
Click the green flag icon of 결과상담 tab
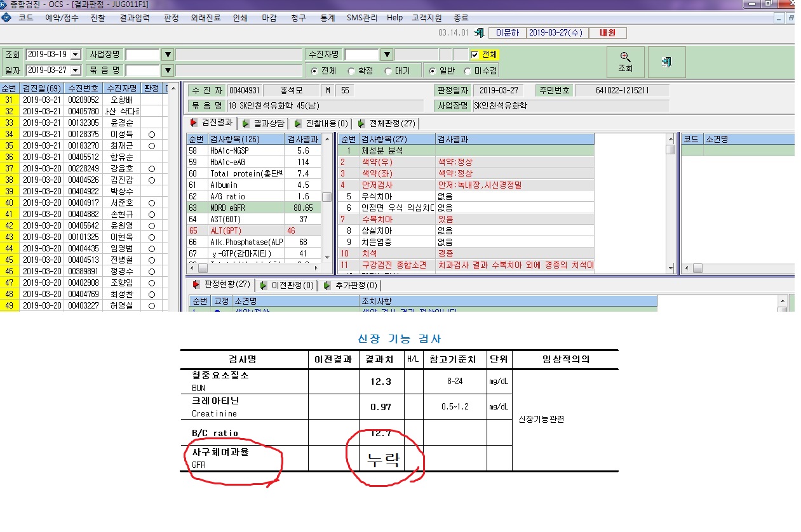coord(246,124)
